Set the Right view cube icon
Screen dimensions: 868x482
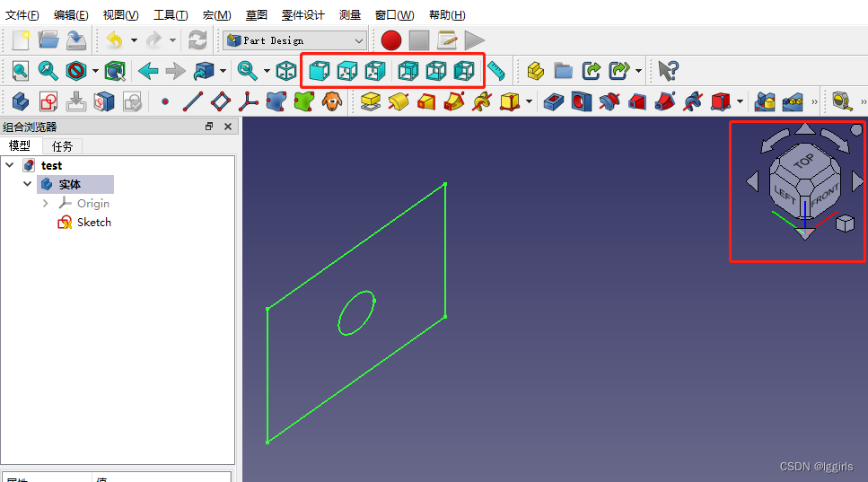pos(375,71)
